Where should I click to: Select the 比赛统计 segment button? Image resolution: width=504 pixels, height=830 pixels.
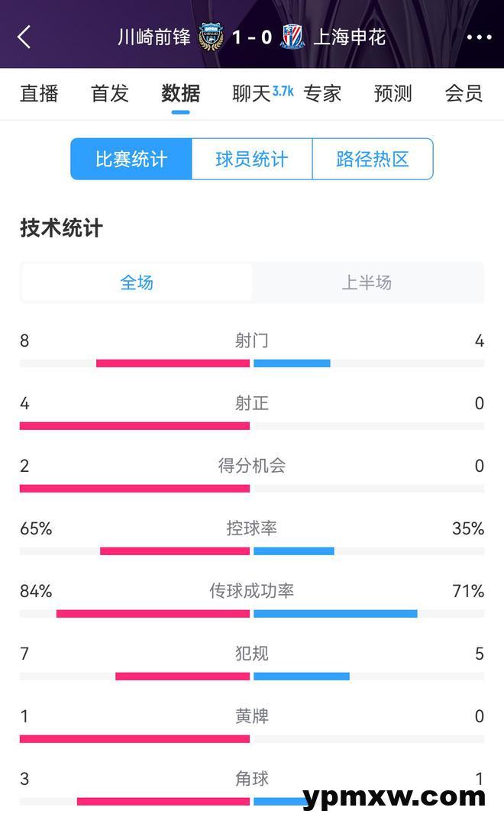click(x=131, y=159)
